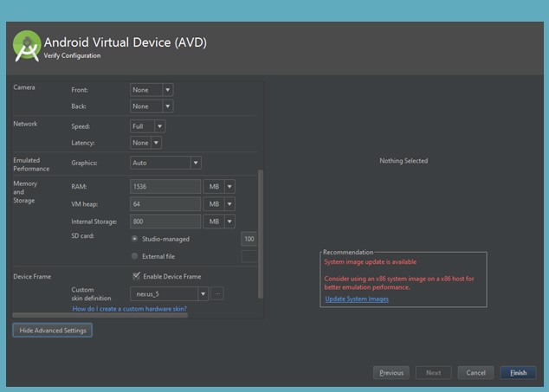Click the x86 system image recommendation text
The height and width of the screenshot is (392, 549).
click(399, 283)
